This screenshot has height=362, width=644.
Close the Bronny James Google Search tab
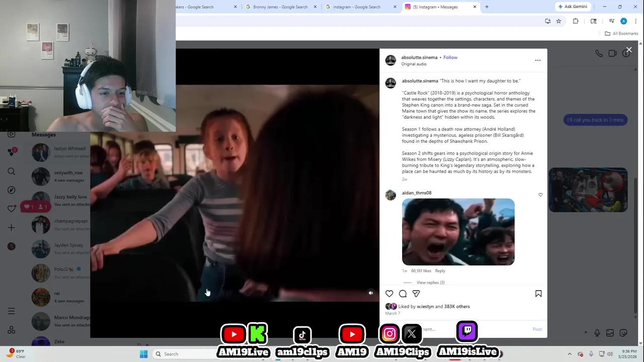pyautogui.click(x=315, y=7)
